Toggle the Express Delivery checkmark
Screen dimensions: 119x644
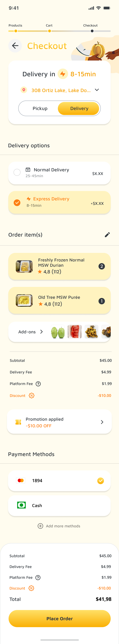coord(17,202)
